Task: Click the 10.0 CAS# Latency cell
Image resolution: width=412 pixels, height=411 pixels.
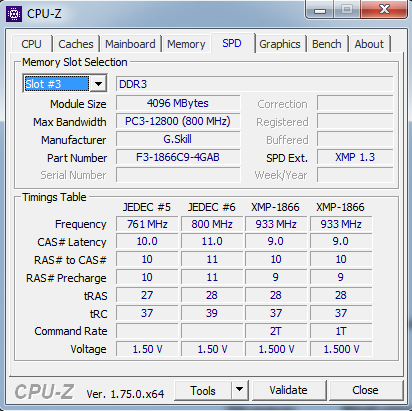Action: click(147, 241)
